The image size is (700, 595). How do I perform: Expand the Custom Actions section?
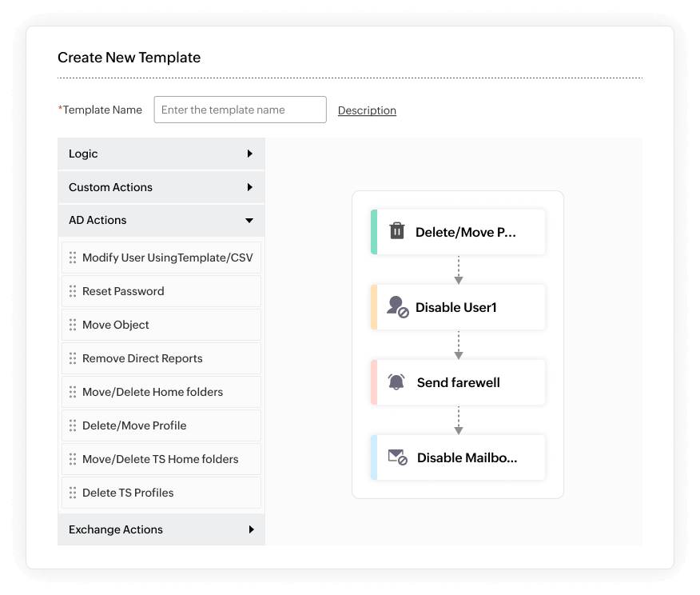click(160, 187)
